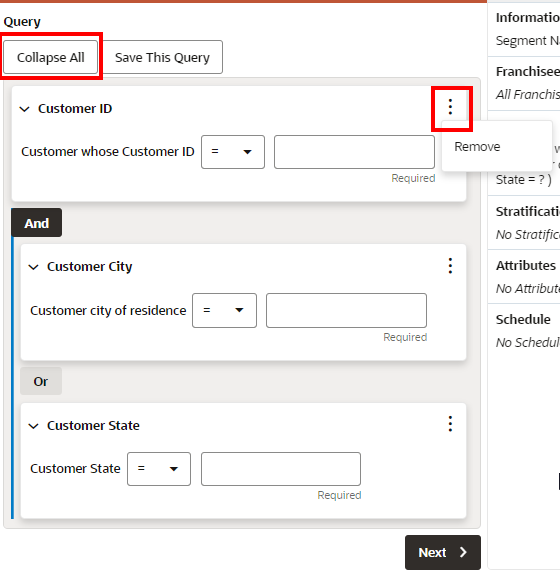Open the Customer ID options kebab menu
This screenshot has width=560, height=581.
pos(450,107)
